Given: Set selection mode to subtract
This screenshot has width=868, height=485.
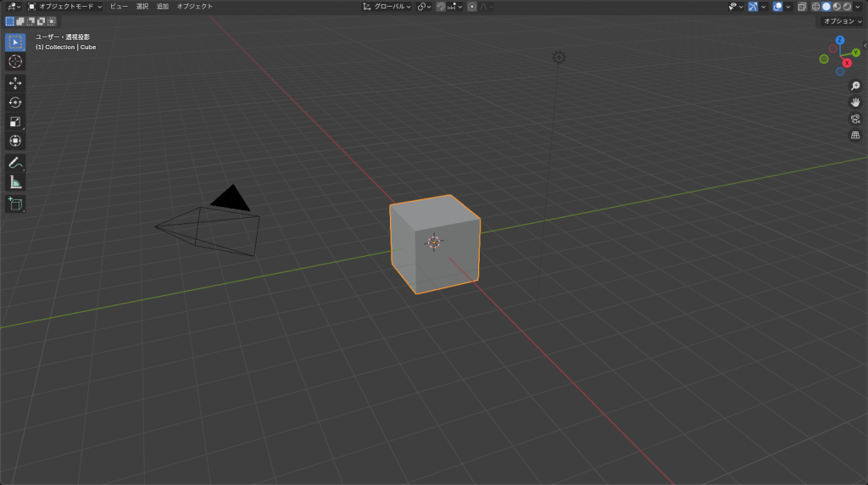Looking at the screenshot, I should point(31,21).
